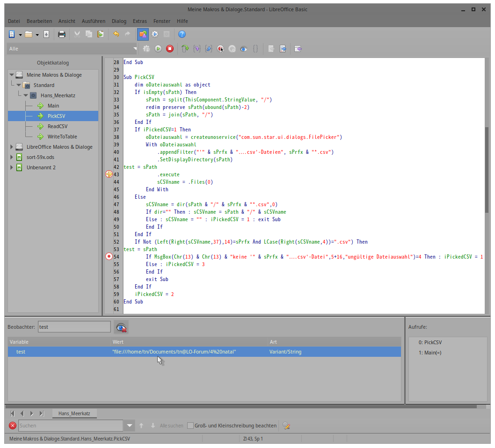Click the Find Parentheses braces icon
Image resolution: width=495 pixels, height=448 pixels.
click(x=255, y=49)
